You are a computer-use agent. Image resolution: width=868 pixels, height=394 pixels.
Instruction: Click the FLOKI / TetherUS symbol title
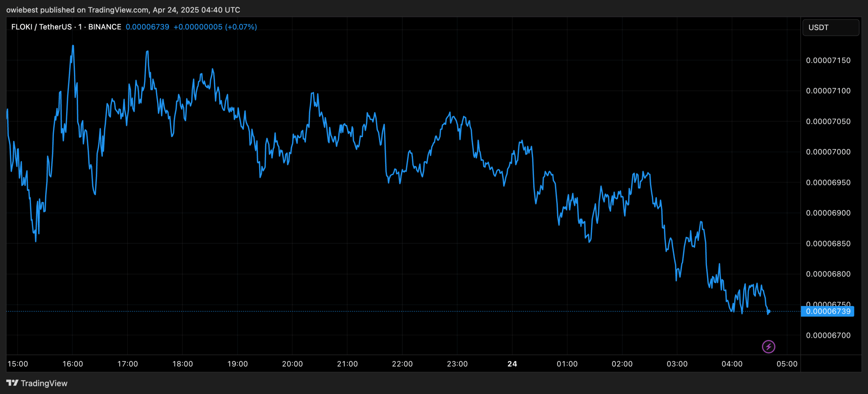(41, 27)
